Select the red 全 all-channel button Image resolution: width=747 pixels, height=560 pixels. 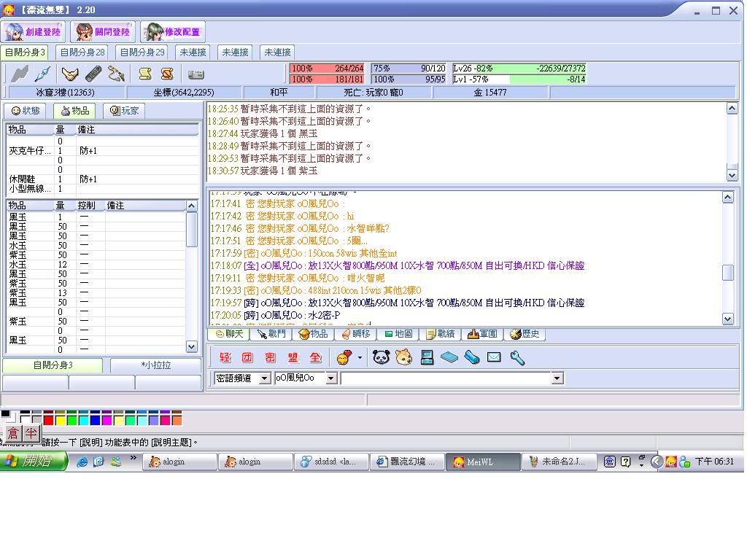tap(315, 357)
